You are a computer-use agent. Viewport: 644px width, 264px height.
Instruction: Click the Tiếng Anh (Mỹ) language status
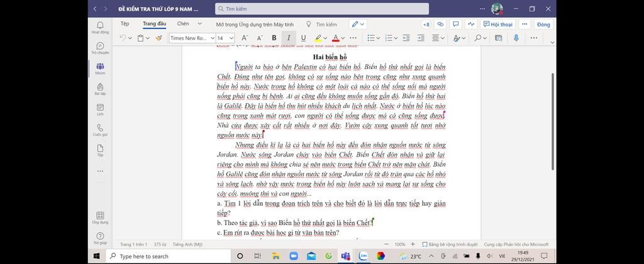tap(187, 245)
